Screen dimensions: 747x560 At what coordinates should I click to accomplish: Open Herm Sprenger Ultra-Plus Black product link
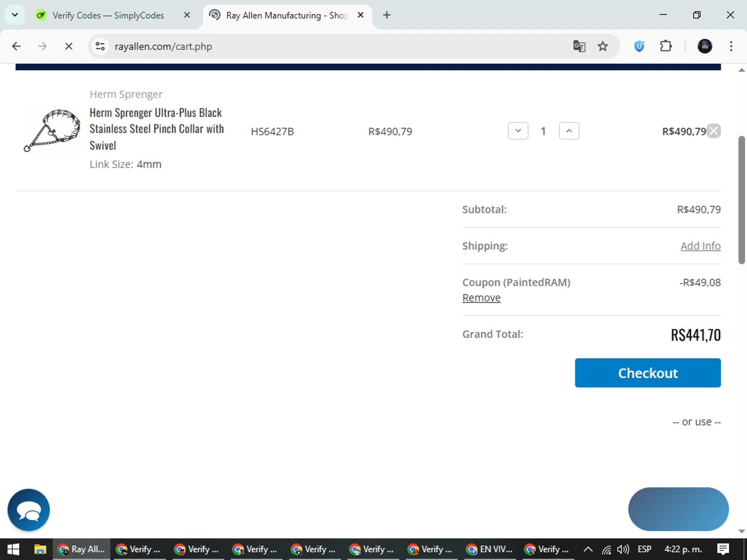(157, 129)
